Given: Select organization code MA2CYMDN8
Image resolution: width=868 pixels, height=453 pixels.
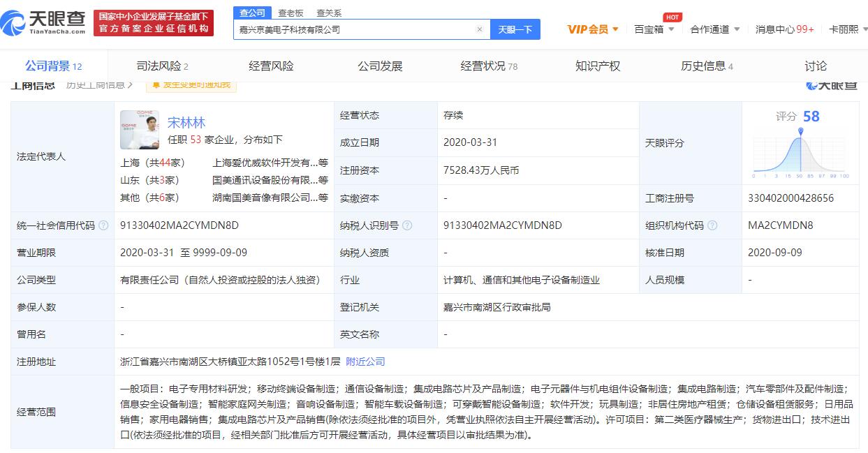Looking at the screenshot, I should [x=780, y=225].
